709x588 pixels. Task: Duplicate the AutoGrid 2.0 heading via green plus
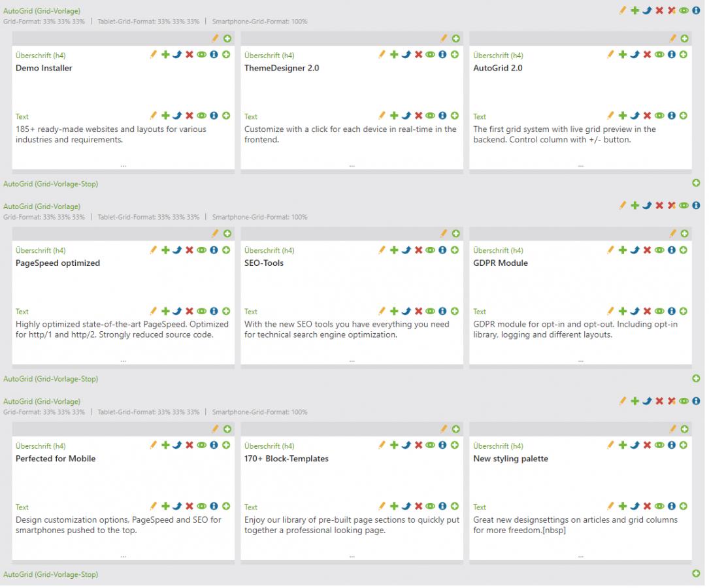coord(623,55)
